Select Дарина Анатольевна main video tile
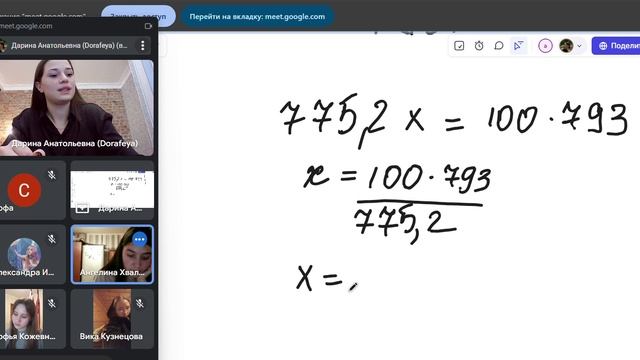640x360 pixels. 76,108
